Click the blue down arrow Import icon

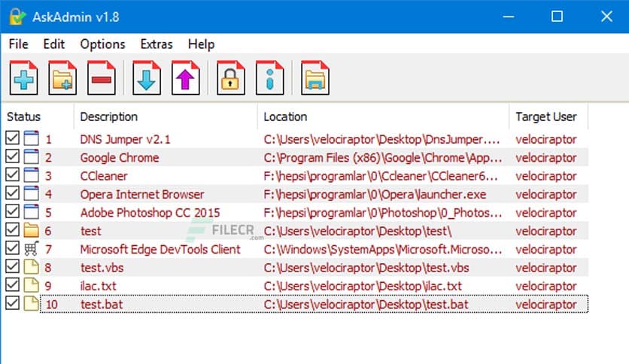[x=147, y=77]
